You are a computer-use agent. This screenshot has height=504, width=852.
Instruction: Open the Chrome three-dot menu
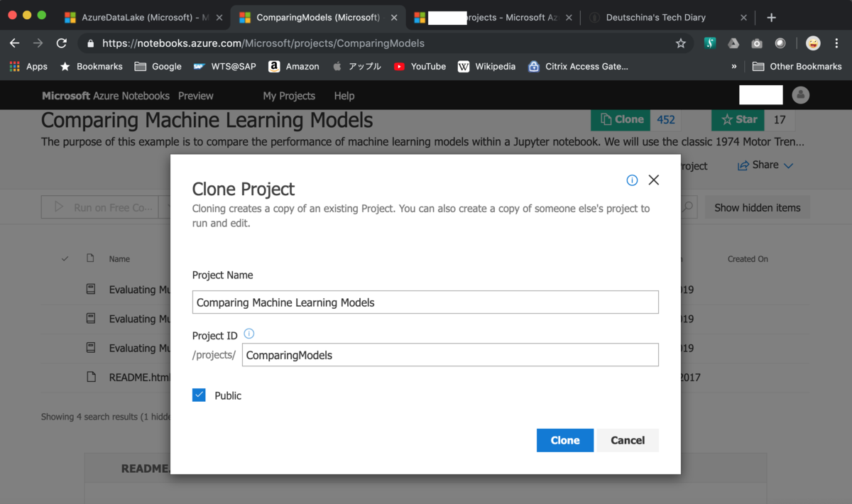pos(836,43)
